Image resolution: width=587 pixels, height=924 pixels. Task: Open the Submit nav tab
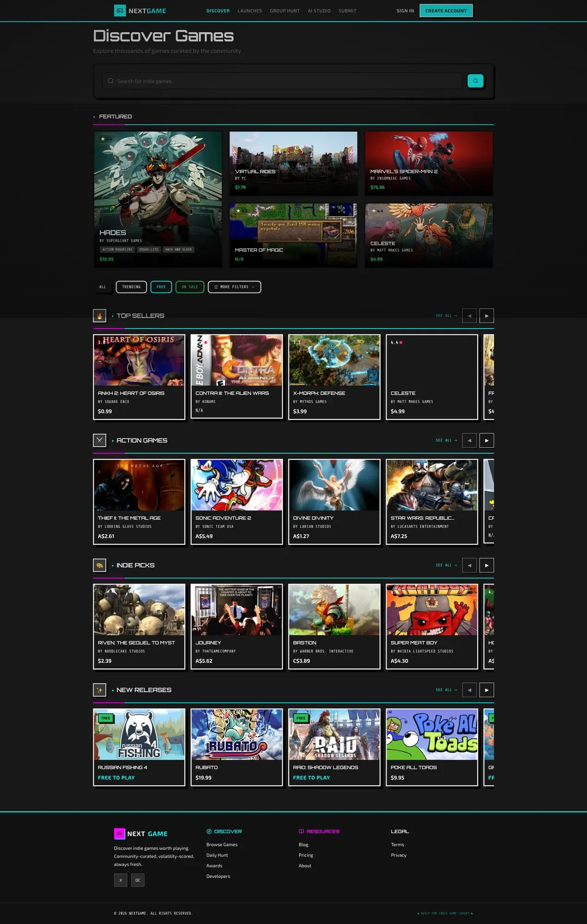coord(347,11)
